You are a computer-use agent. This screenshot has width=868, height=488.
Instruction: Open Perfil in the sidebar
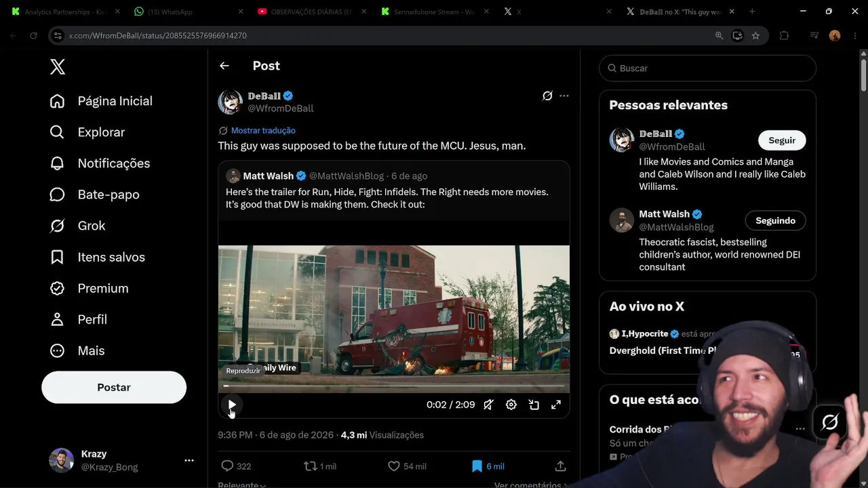coord(78,319)
